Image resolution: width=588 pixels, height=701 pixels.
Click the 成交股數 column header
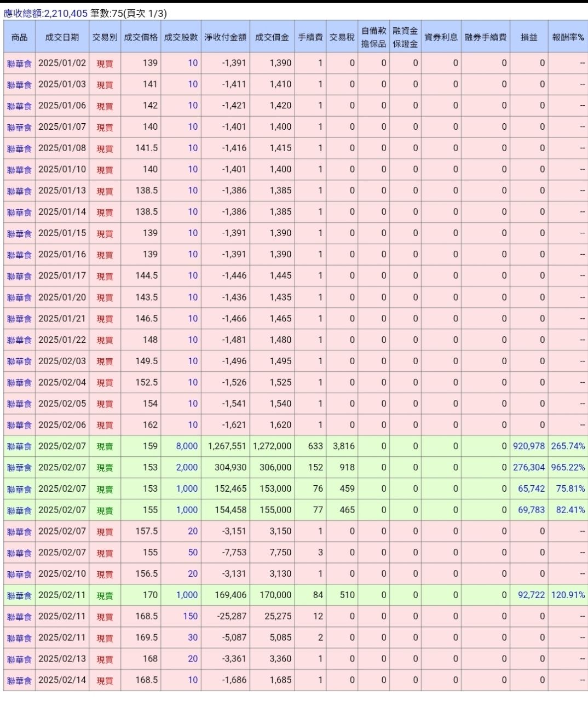181,37
